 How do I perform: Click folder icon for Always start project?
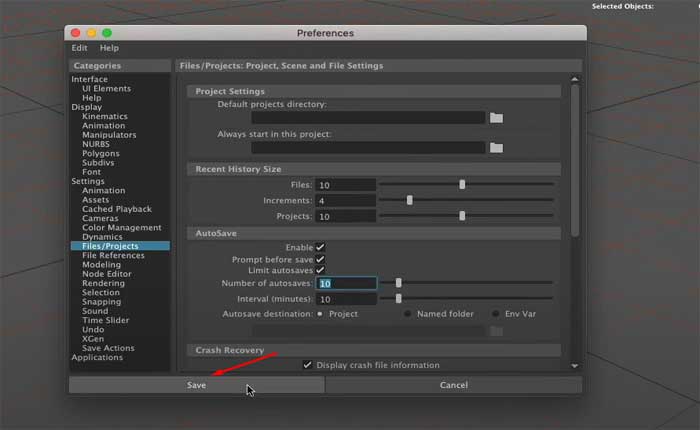[496, 148]
